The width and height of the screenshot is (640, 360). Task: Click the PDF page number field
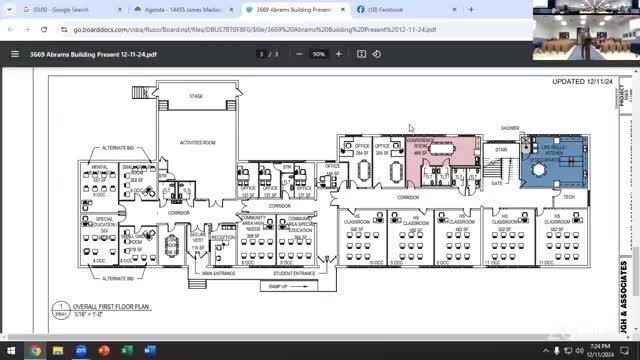262,54
